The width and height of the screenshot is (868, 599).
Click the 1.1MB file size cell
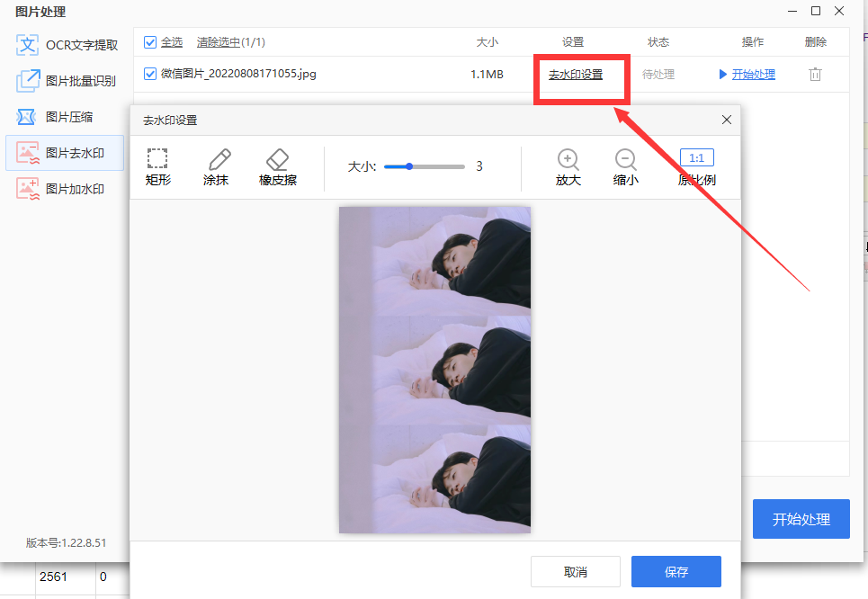click(488, 74)
